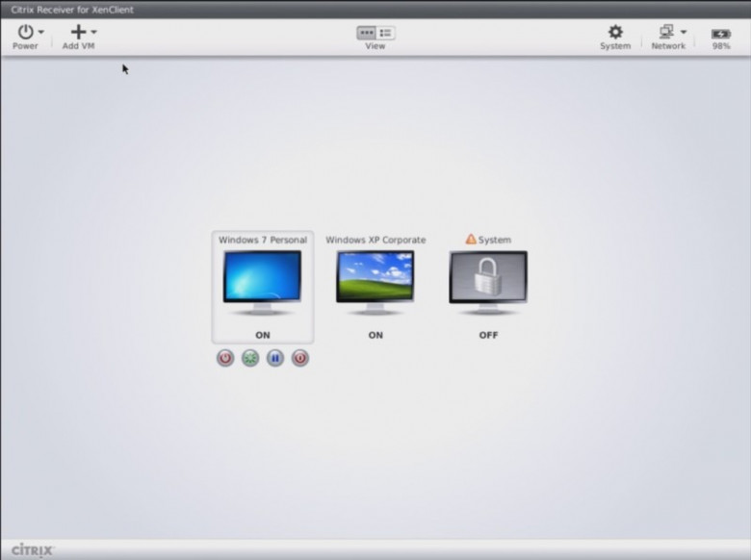Select the Windows 7 Personal monitor thumbnail
Screen dimensions: 751x560
(263, 282)
